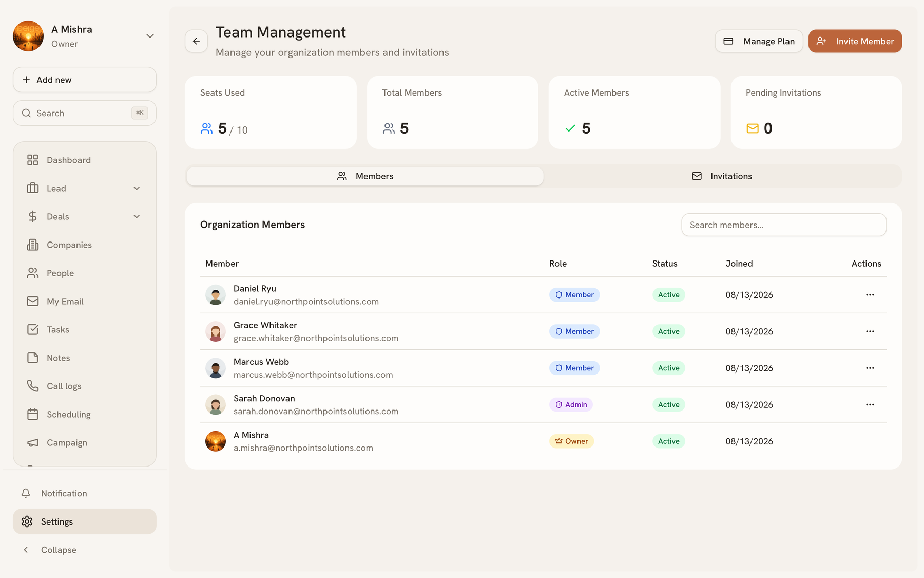Click the Joined column header

tap(739, 264)
